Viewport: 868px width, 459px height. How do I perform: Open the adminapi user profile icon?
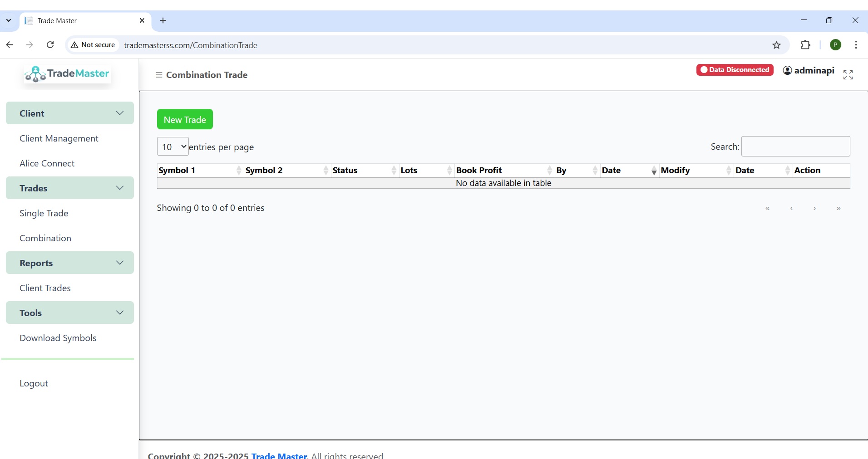(787, 70)
